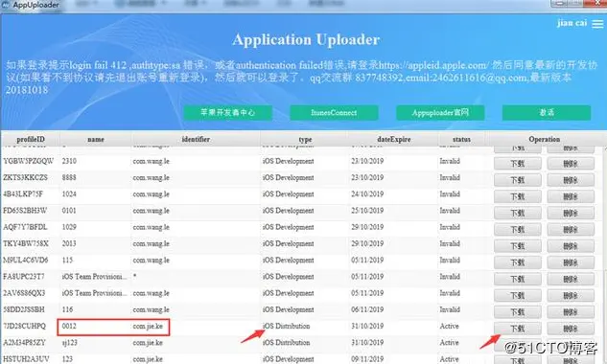Sort by the name column header
The image size is (607, 364).
click(x=96, y=139)
